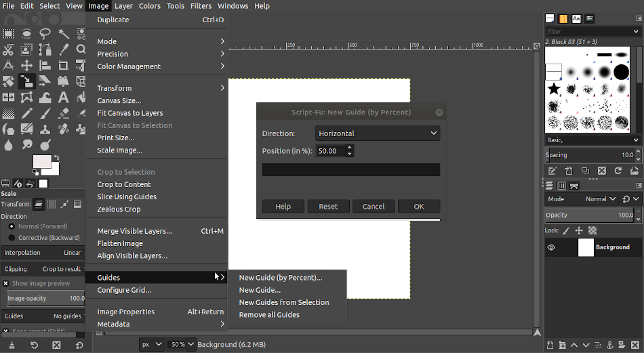Select the Alignment tool
The width and height of the screenshot is (644, 353).
point(45,66)
